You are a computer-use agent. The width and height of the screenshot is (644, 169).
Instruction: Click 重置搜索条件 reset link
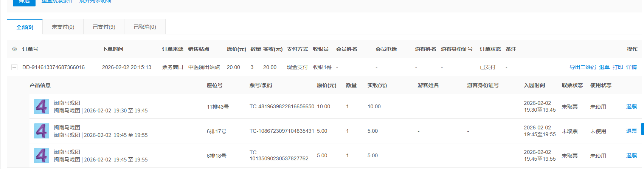(x=57, y=2)
